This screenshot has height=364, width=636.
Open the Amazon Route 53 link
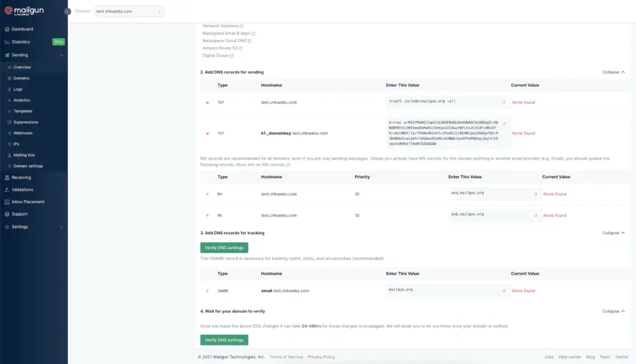pos(219,48)
